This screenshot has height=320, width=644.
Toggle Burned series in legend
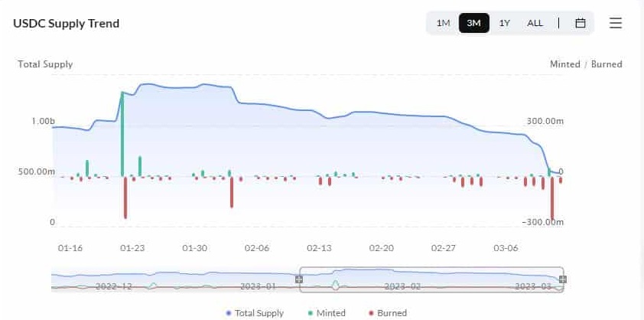pos(387,313)
